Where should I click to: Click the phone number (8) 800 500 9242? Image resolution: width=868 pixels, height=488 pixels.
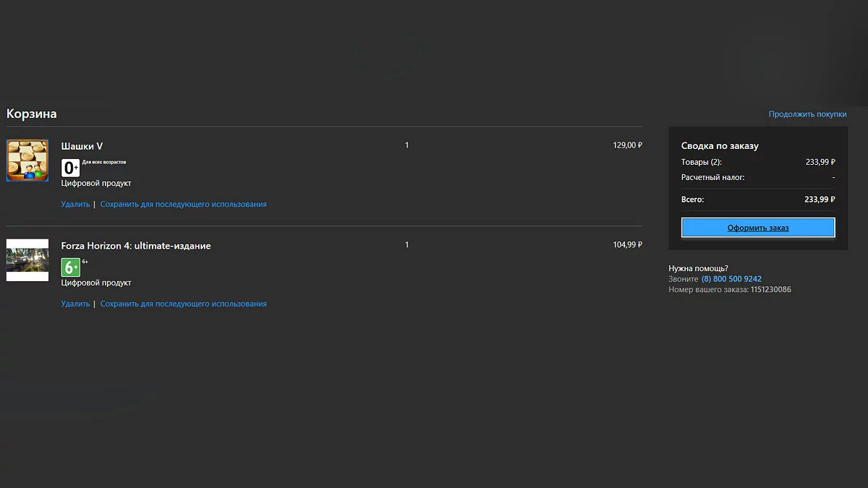tap(731, 279)
